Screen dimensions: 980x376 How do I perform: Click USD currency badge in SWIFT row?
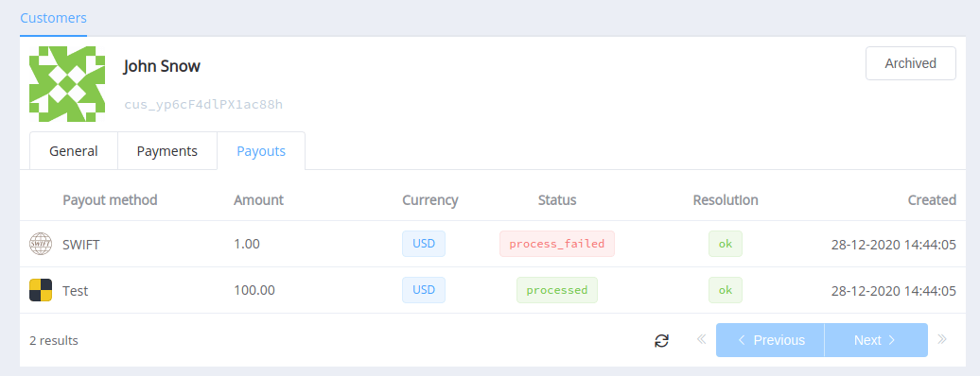click(x=424, y=244)
